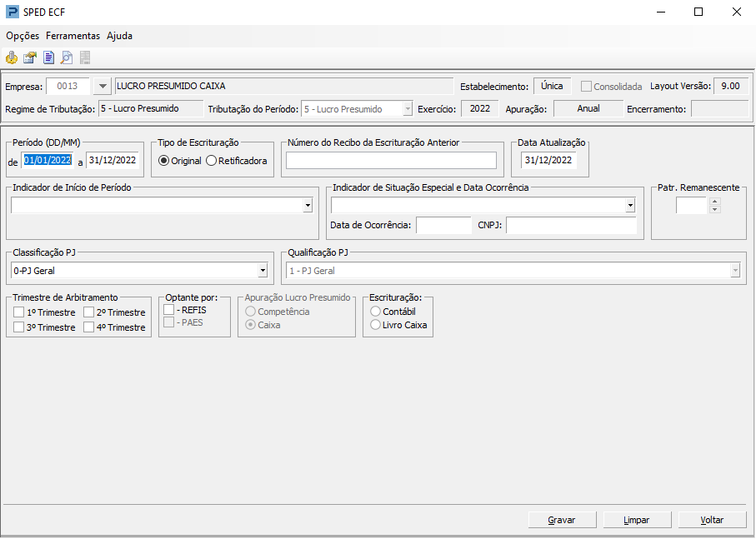Click the greyed-out grid toolbar icon

click(85, 57)
